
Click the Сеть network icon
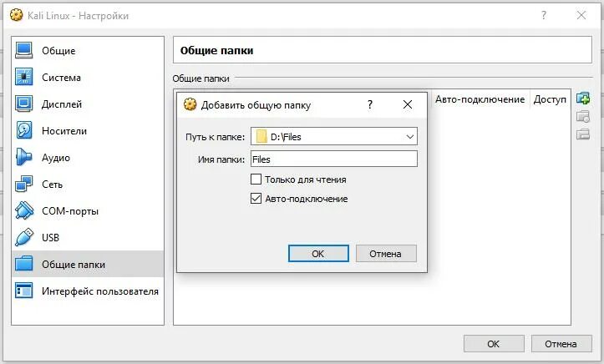[x=24, y=184]
